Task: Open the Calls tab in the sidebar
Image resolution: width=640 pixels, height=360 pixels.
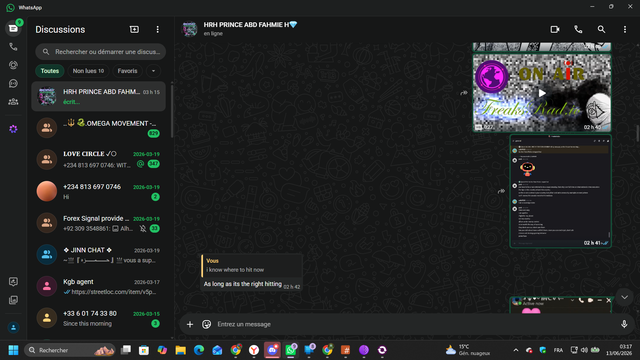Action: point(13,47)
